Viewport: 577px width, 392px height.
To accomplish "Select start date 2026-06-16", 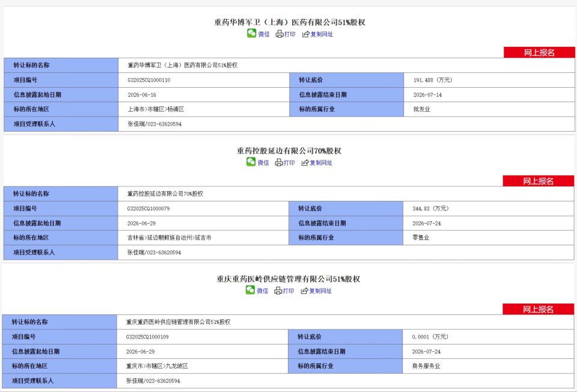I will point(142,94).
